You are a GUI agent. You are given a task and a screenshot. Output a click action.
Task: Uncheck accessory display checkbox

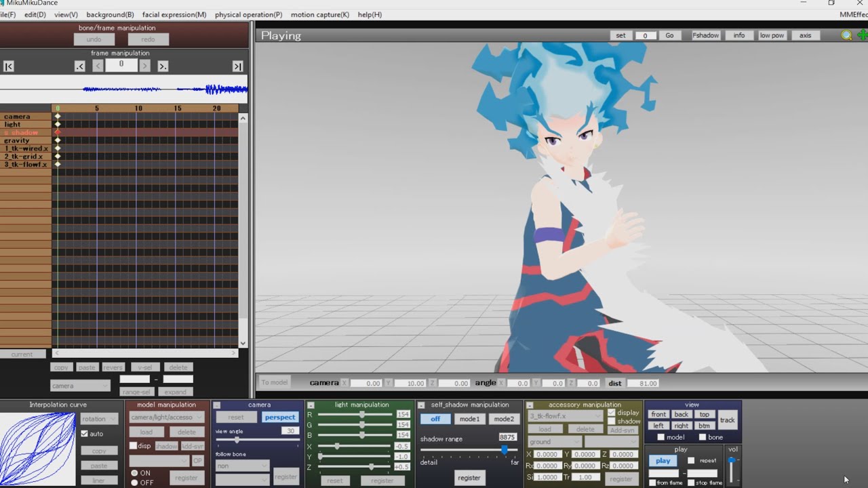[x=612, y=413]
